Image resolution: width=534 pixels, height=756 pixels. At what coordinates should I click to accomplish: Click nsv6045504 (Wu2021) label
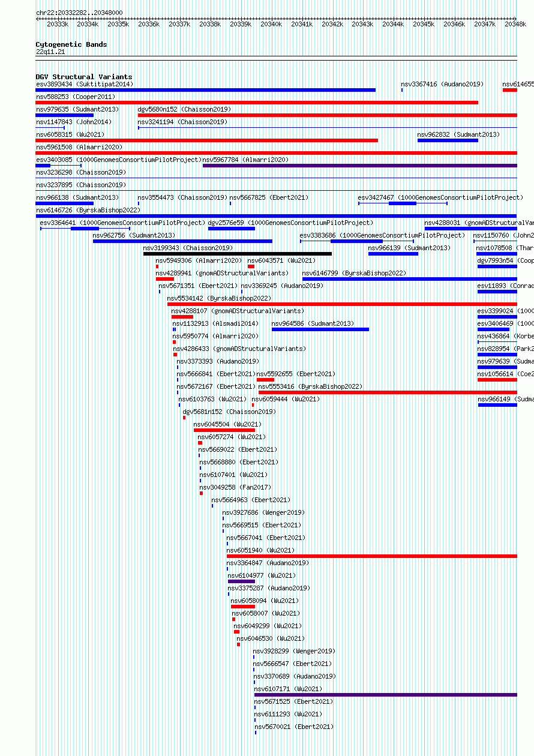point(227,425)
